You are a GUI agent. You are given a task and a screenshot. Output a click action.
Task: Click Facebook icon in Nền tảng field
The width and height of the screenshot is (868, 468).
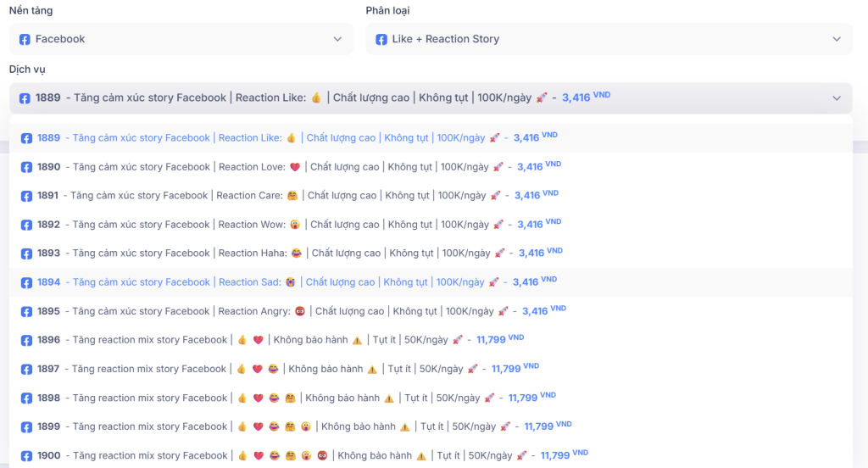pos(25,39)
